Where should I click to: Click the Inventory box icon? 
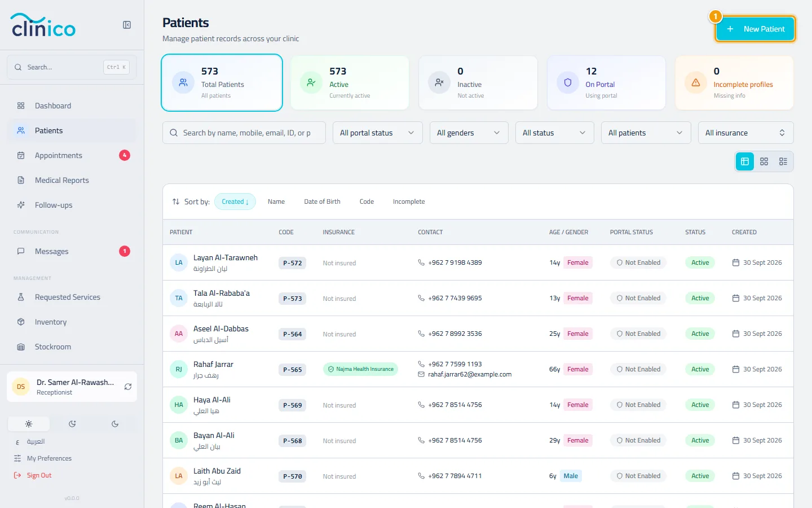point(21,322)
